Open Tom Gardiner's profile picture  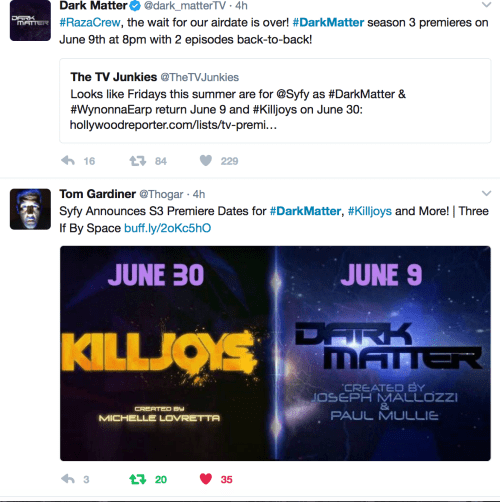click(30, 209)
